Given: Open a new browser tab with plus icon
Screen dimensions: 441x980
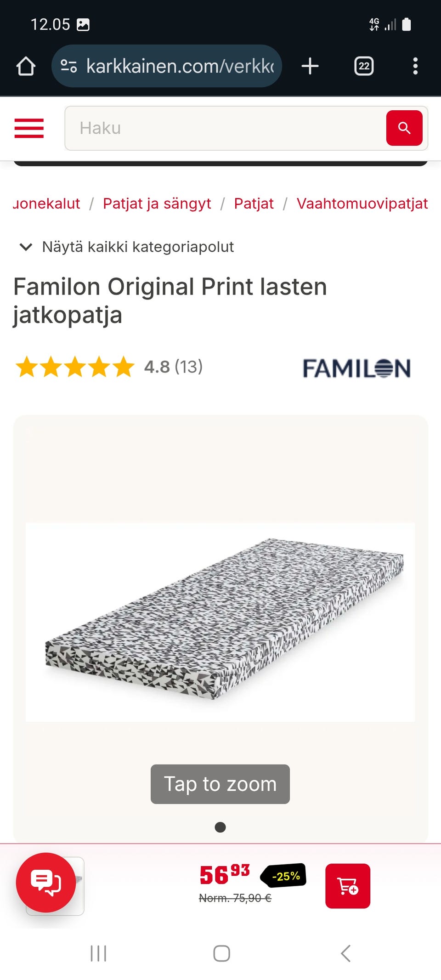Looking at the screenshot, I should click(x=310, y=66).
